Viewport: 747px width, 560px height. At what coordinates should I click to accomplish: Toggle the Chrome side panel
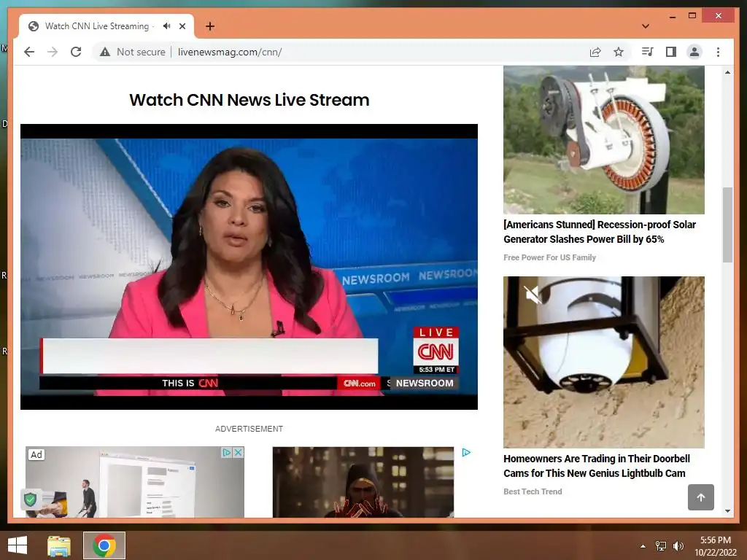671,52
